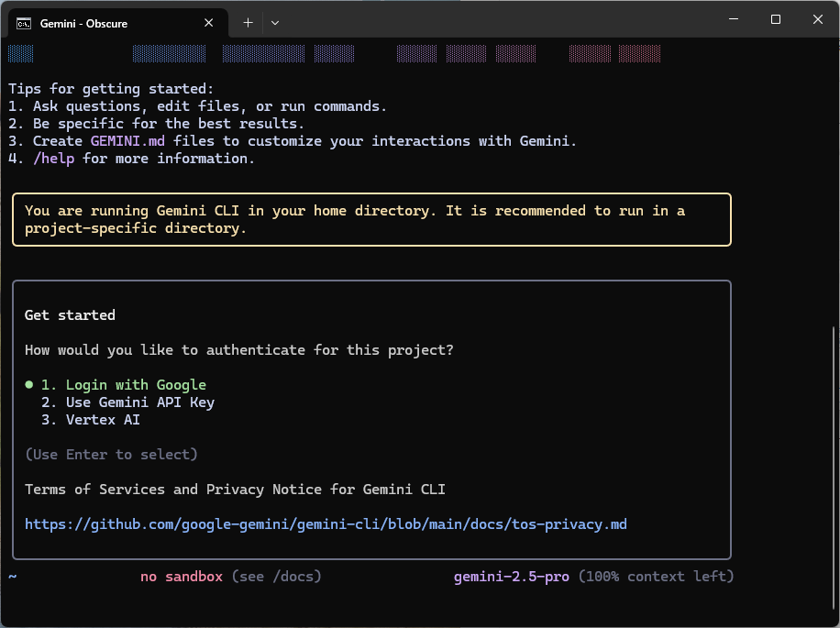Screen dimensions: 840x628
Task: Click the Tips for getting started line
Action: tap(111, 89)
